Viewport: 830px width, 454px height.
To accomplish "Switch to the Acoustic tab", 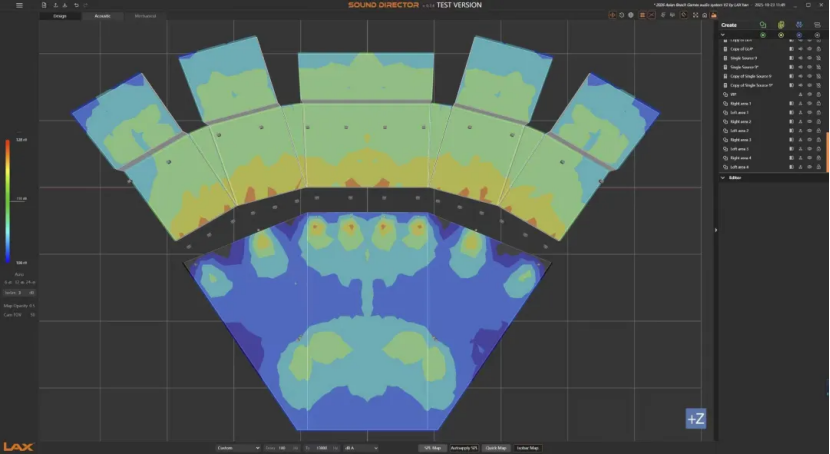I will [102, 16].
